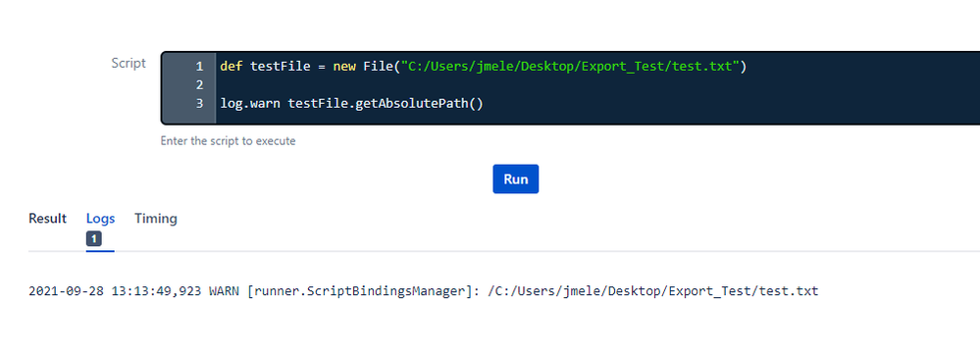Click line number 3 in editor gutter

199,104
